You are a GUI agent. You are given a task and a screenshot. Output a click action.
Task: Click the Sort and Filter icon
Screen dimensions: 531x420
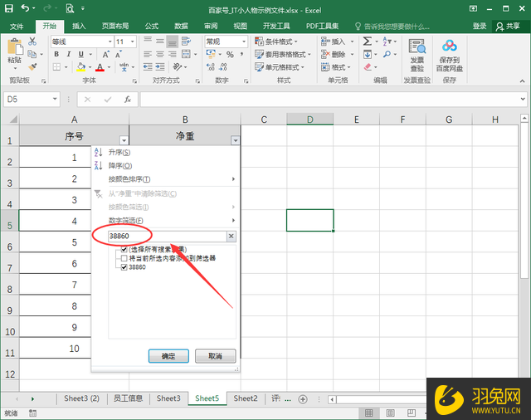[387, 42]
